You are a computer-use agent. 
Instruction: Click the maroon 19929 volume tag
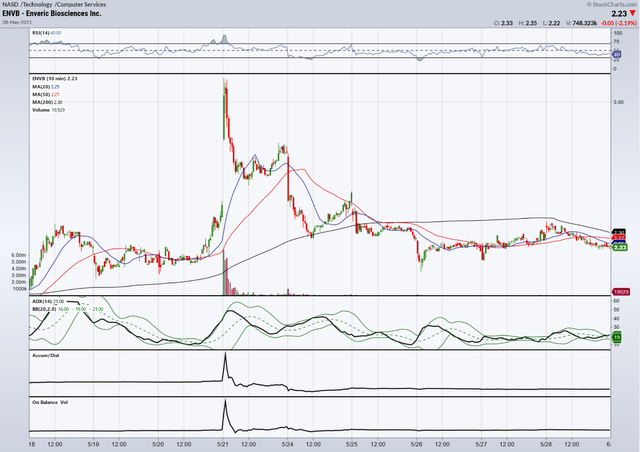[x=621, y=292]
